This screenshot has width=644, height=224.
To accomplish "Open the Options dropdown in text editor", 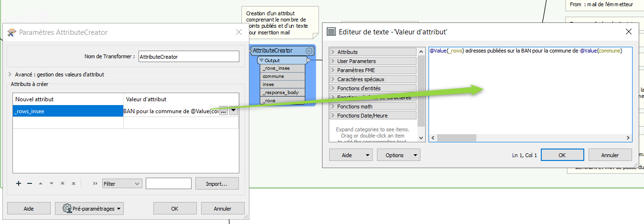I will (398, 155).
